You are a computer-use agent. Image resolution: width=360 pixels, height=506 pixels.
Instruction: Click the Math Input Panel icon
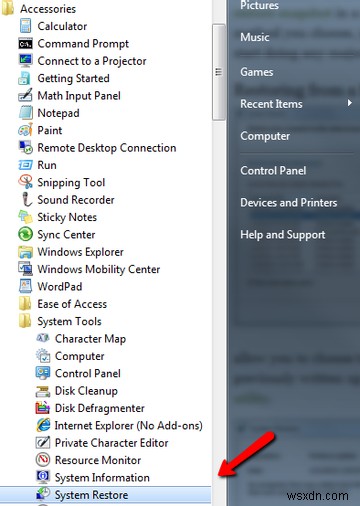click(x=25, y=95)
